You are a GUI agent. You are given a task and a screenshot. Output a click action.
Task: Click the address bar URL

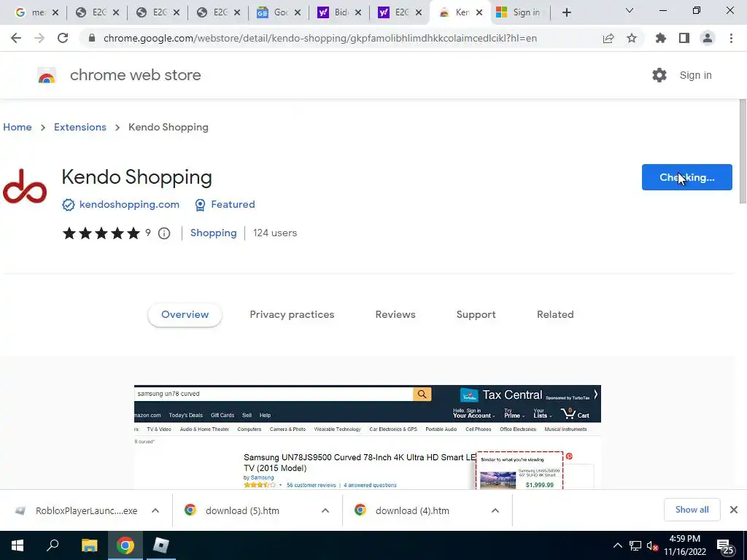point(320,38)
